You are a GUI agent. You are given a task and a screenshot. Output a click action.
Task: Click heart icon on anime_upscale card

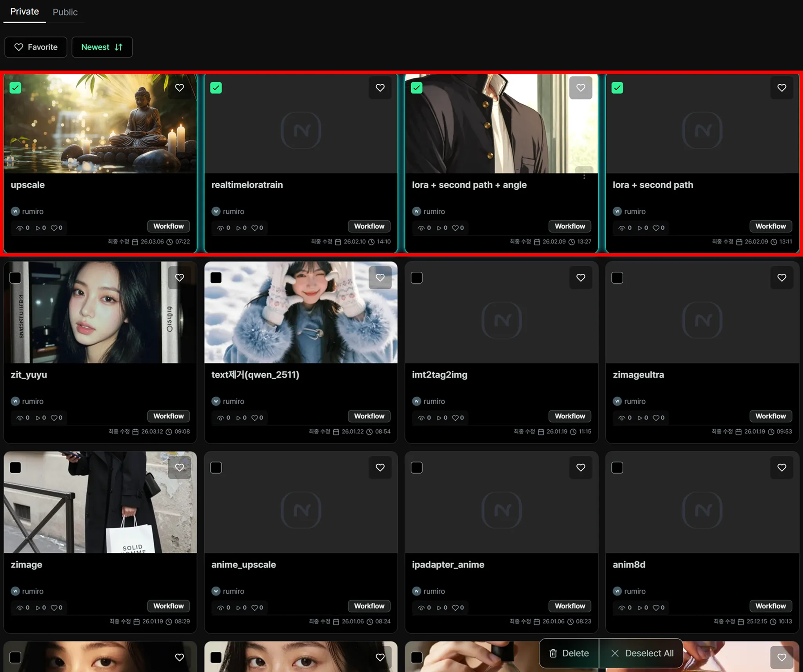tap(380, 467)
